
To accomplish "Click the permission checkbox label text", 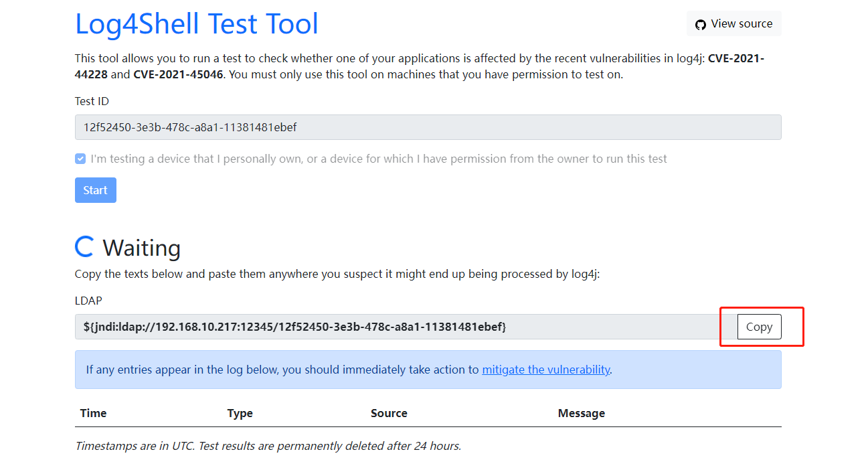I will click(379, 159).
